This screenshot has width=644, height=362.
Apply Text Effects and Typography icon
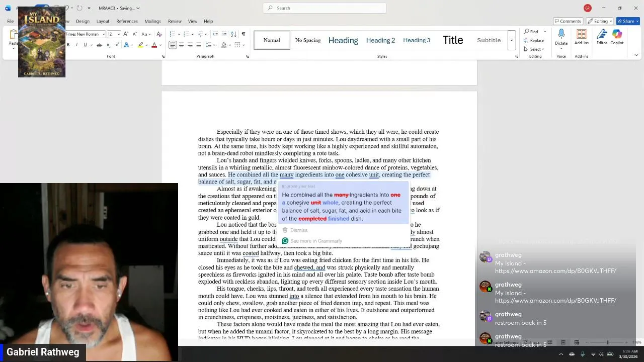pos(127,45)
